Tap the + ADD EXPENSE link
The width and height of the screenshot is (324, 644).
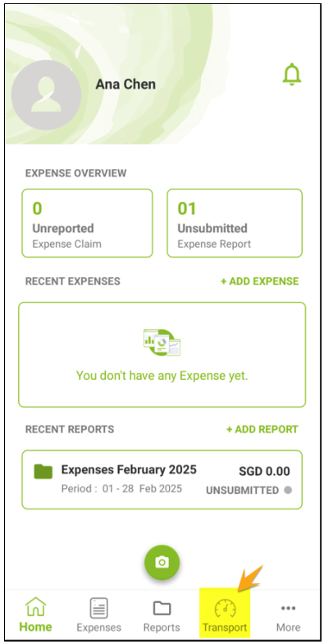coord(259,281)
